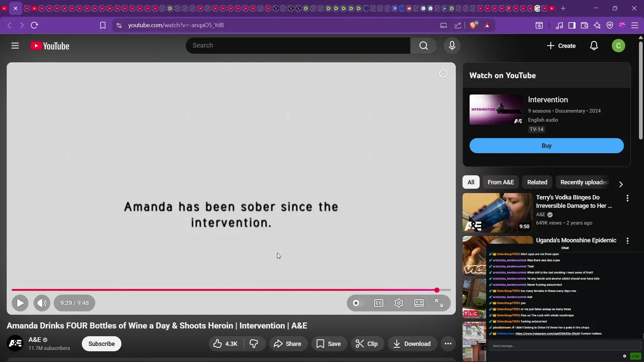Save video to a playlist

[x=329, y=344]
